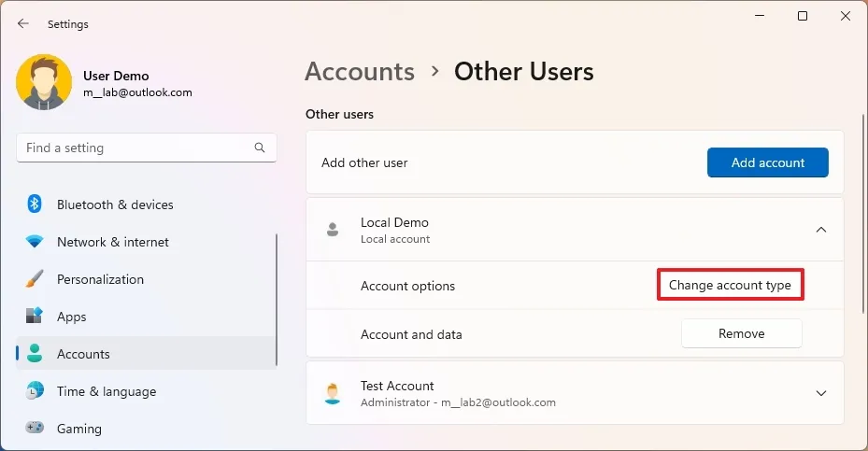The image size is (868, 451).
Task: Click the back arrow in Settings
Action: pyautogui.click(x=23, y=24)
